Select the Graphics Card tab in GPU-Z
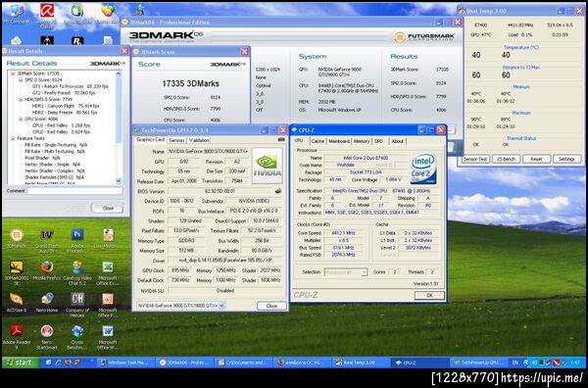 coord(150,139)
